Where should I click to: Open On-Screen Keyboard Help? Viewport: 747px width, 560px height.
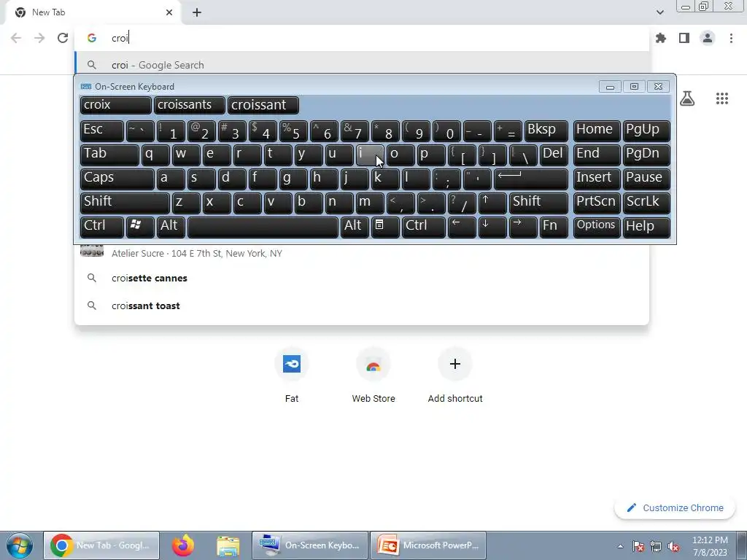tap(646, 227)
